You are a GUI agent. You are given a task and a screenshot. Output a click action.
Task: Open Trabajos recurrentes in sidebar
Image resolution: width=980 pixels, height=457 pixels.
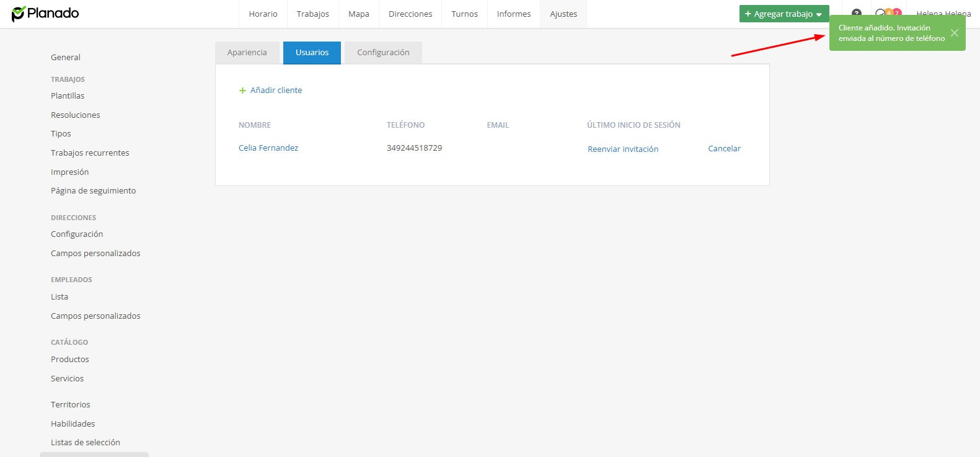90,153
